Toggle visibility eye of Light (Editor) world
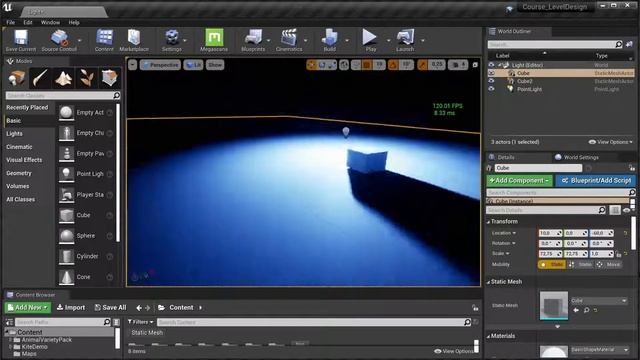640x360 pixels. pyautogui.click(x=491, y=65)
